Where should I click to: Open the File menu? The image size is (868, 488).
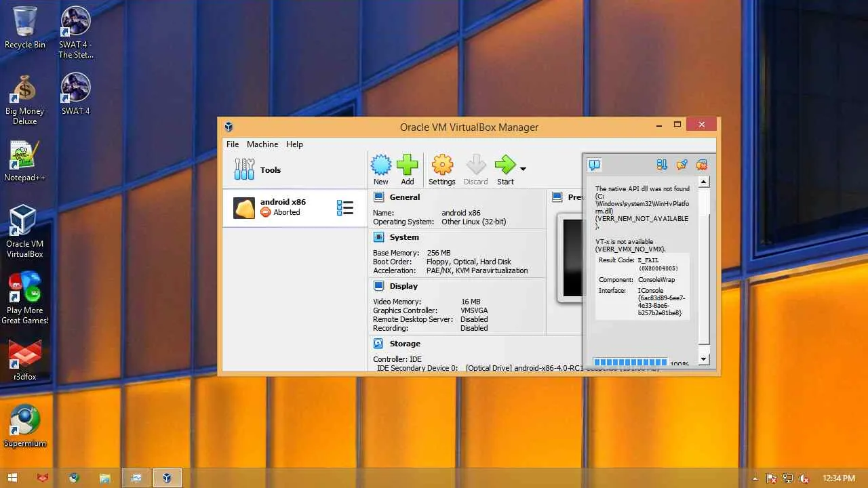tap(233, 144)
